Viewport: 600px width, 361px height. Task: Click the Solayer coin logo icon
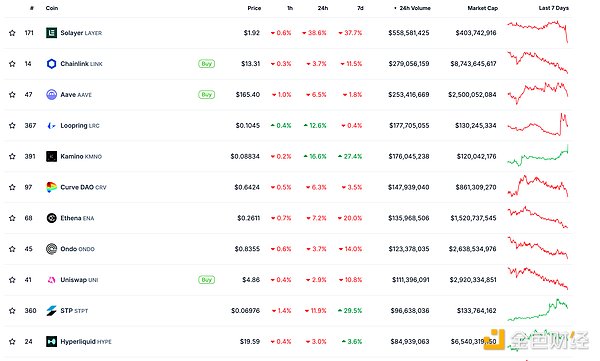(x=51, y=33)
